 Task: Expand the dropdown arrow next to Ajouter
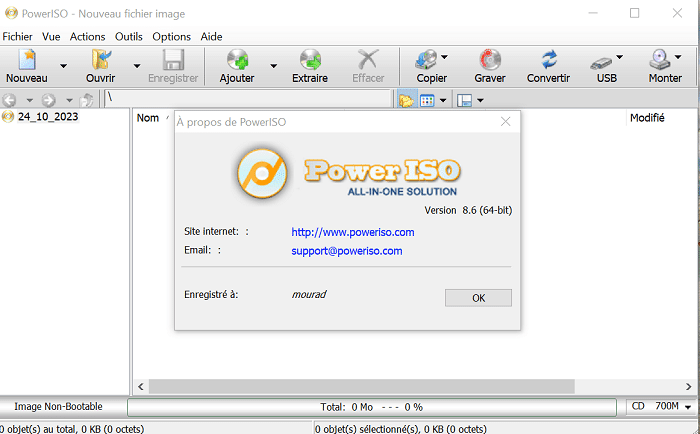pos(273,67)
